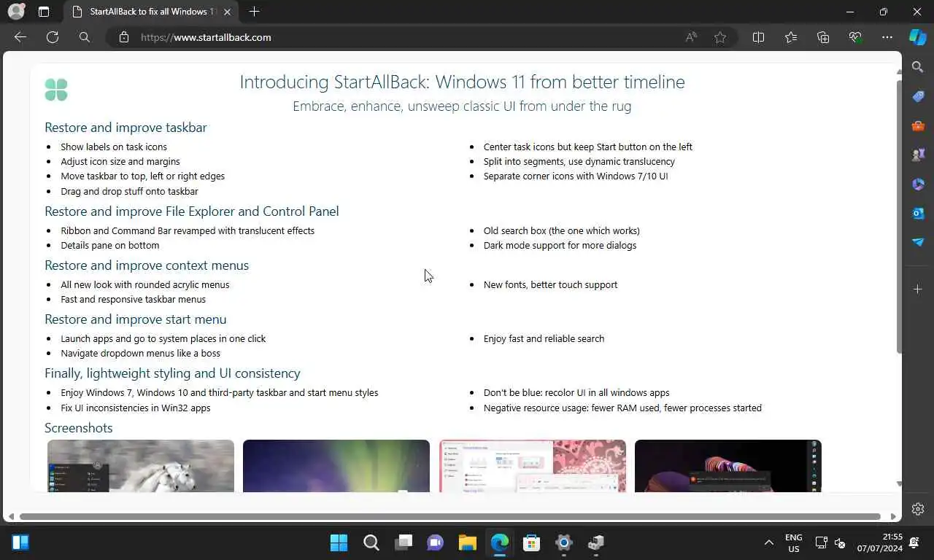Open the sidebar Tools briefcase icon
Viewport: 934px width, 560px height.
(918, 125)
